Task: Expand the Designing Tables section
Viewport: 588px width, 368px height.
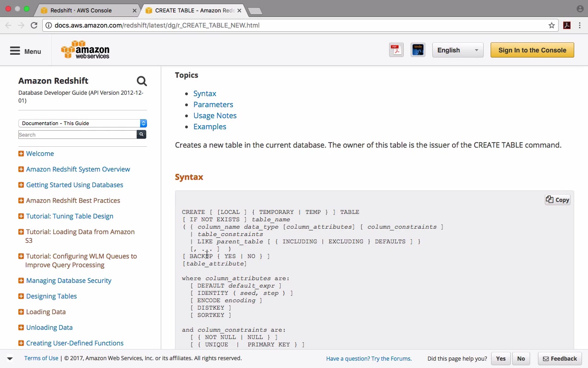Action: (x=21, y=296)
